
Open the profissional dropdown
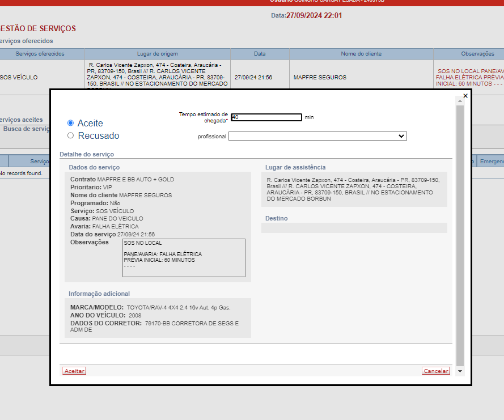[317, 136]
